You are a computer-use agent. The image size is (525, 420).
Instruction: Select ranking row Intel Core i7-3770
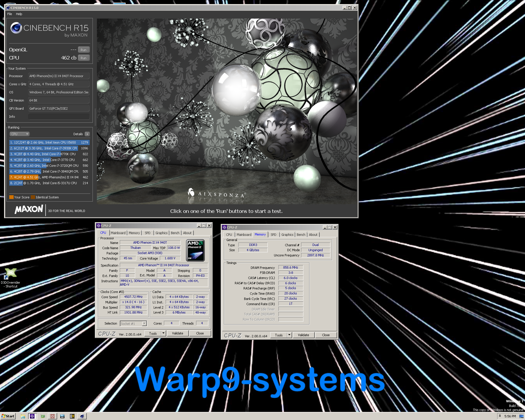pos(49,160)
